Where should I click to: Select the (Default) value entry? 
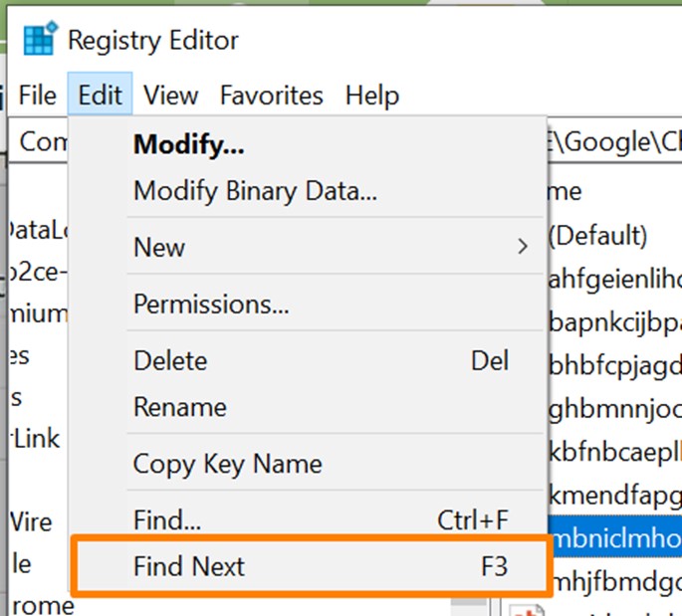tap(597, 236)
